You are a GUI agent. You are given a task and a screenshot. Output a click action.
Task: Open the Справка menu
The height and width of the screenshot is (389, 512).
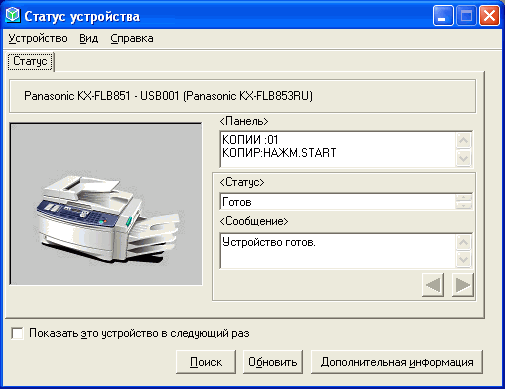132,39
